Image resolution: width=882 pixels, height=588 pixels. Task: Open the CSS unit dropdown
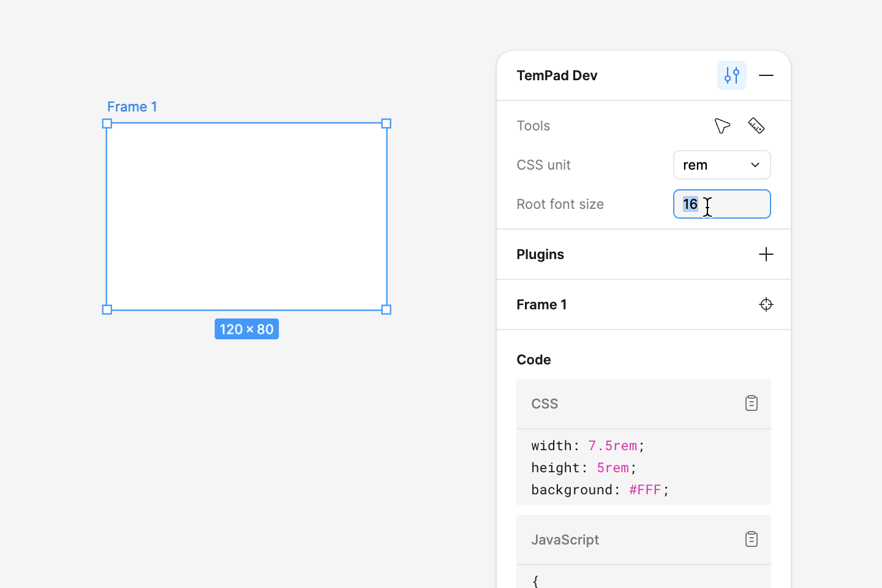[722, 165]
